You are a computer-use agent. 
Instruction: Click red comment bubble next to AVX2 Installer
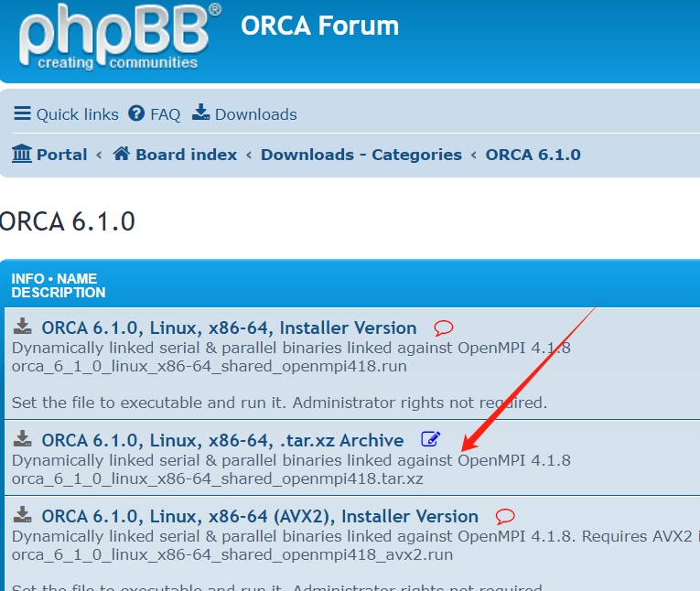coord(505,517)
